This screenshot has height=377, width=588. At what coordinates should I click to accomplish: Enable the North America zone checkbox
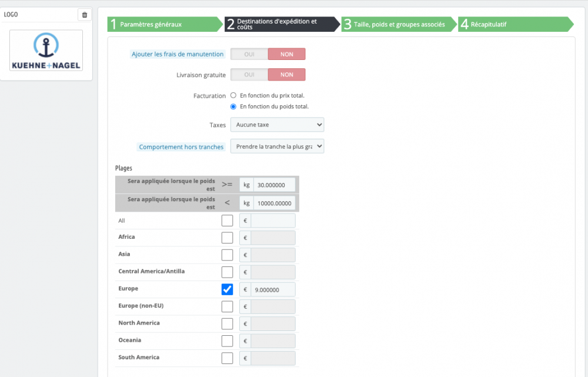pos(227,323)
